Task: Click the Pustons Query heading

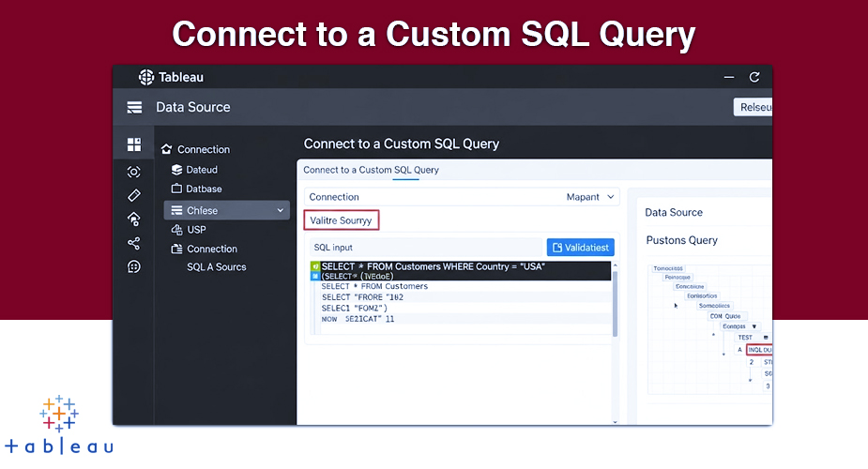Action: [682, 240]
